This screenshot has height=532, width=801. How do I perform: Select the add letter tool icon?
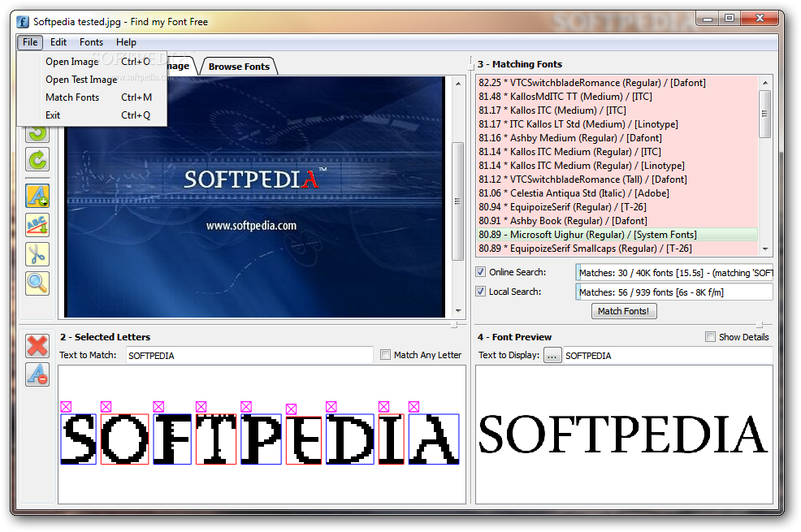(x=37, y=196)
